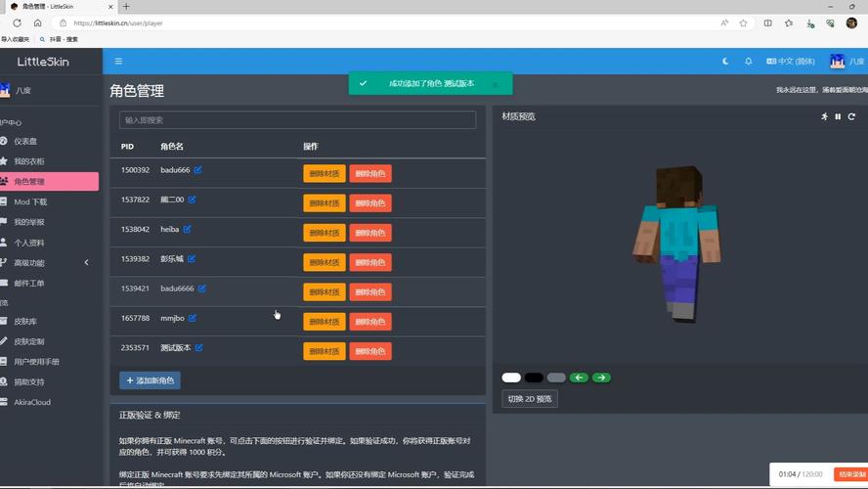Viewport: 868px width, 489px height.
Task: Open 皮肤库 in the sidebar
Action: (25, 321)
